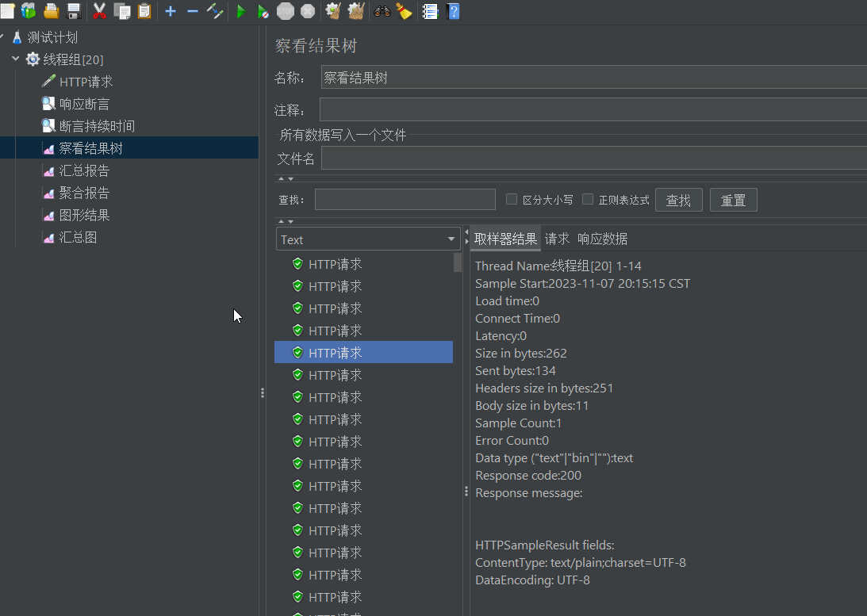This screenshot has height=616, width=867.
Task: Click the Open file folder icon
Action: point(52,11)
